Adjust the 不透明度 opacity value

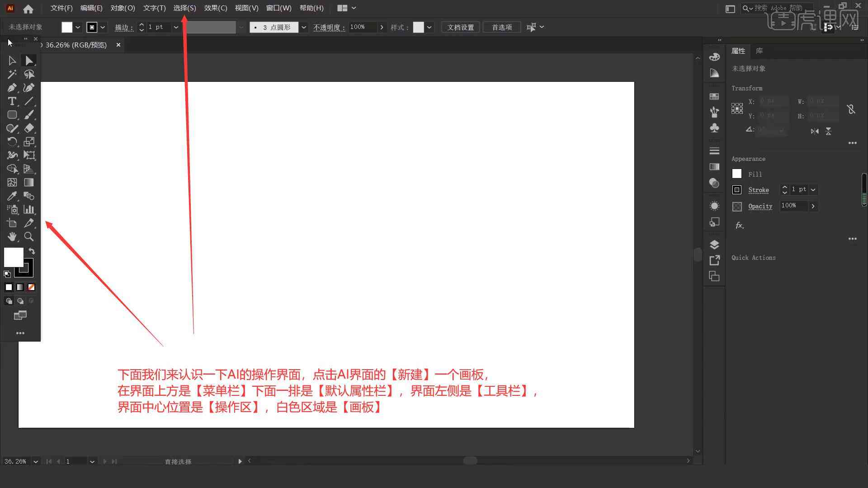click(363, 27)
